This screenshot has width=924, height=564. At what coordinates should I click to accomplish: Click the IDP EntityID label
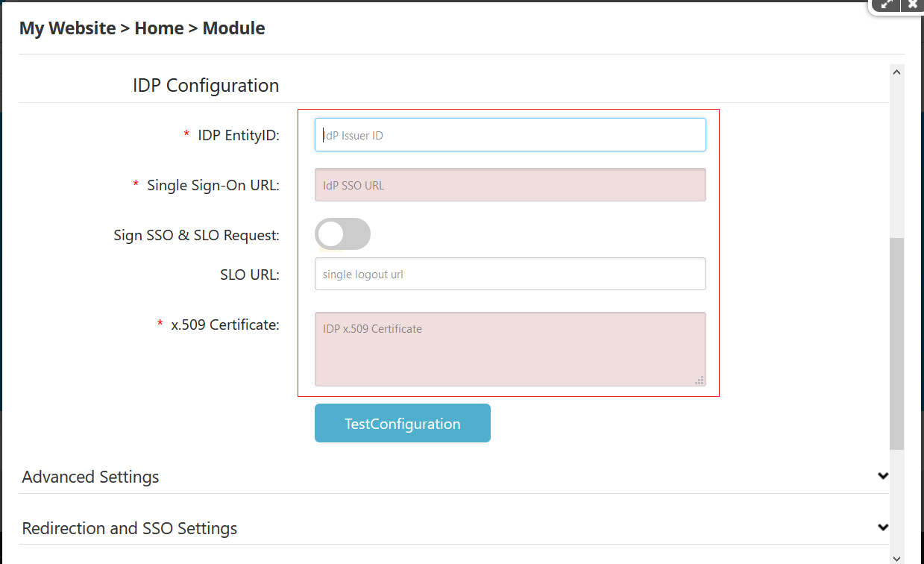[239, 135]
